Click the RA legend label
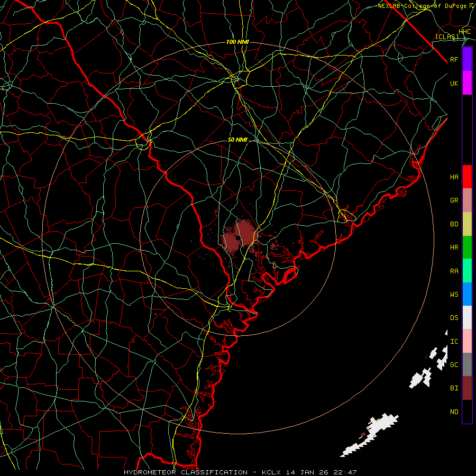This screenshot has width=476, height=476. pos(454,271)
